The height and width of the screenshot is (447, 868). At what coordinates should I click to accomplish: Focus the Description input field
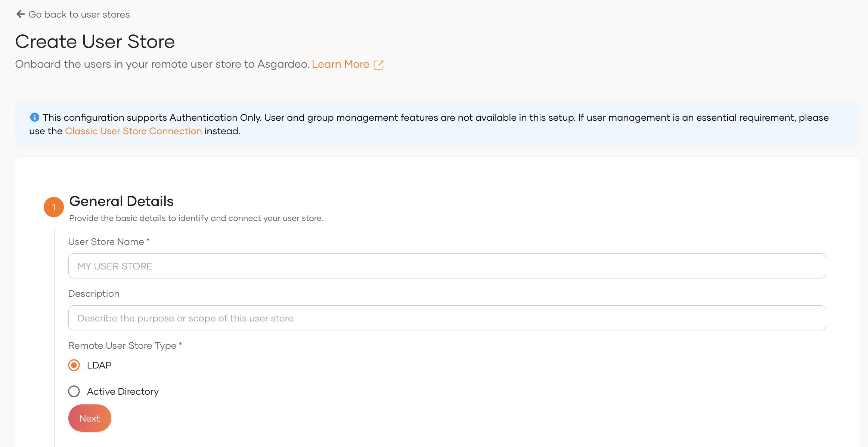[447, 318]
